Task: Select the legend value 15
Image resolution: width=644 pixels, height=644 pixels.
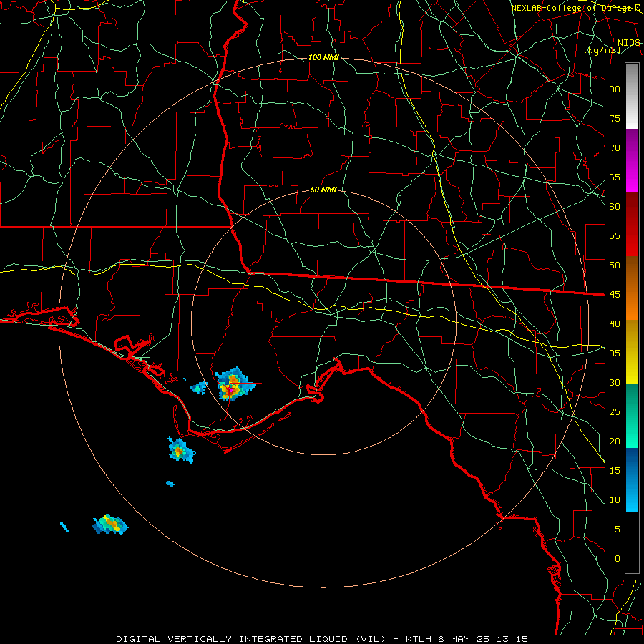Action: click(615, 470)
